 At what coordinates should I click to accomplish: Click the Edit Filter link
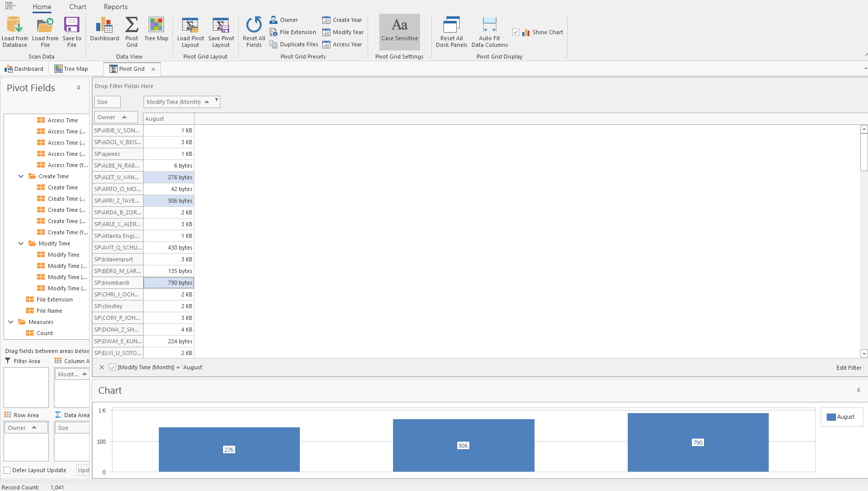849,367
